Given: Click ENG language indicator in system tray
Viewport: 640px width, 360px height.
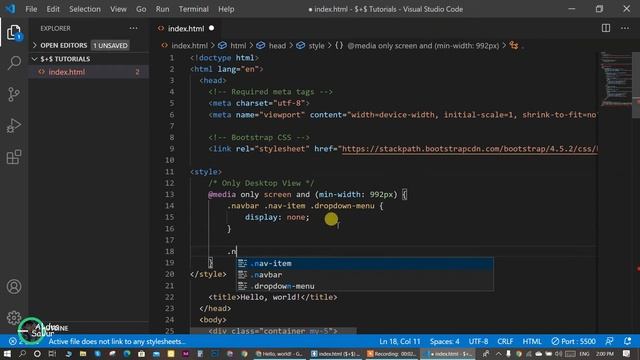Looking at the screenshot, I should 584,353.
